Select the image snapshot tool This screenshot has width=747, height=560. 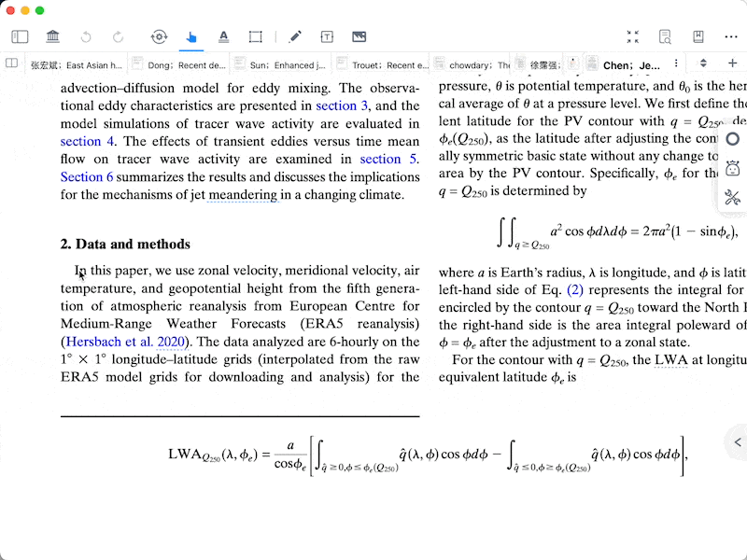click(x=359, y=36)
